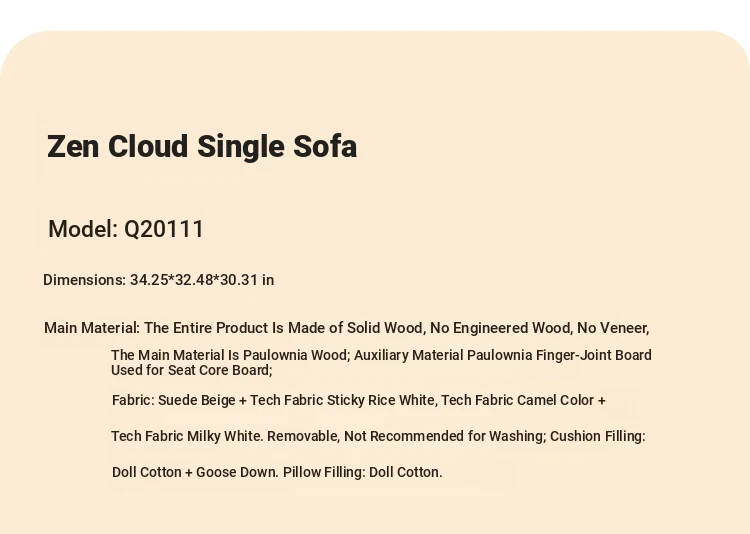Select the Model: Q20111 text
This screenshot has height=534, width=750.
coord(126,229)
